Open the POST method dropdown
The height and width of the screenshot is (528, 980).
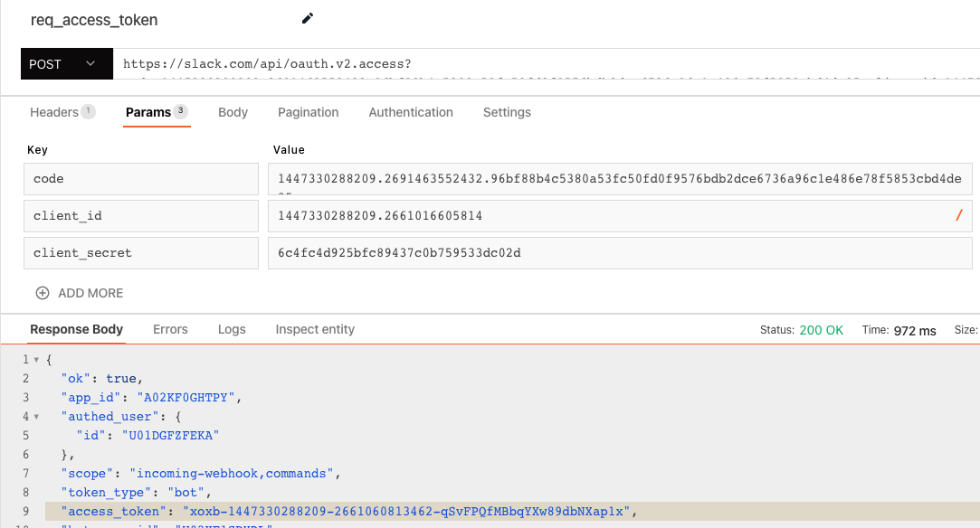(x=89, y=63)
